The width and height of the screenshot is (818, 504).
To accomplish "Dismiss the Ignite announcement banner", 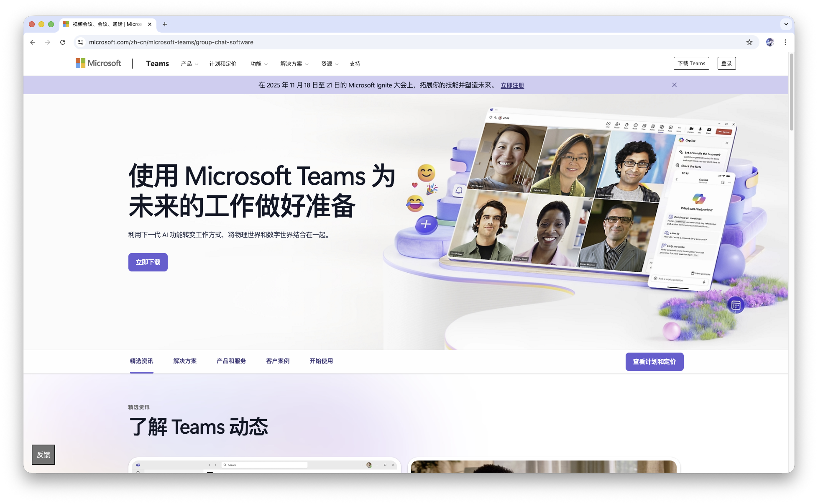I will [x=674, y=85].
